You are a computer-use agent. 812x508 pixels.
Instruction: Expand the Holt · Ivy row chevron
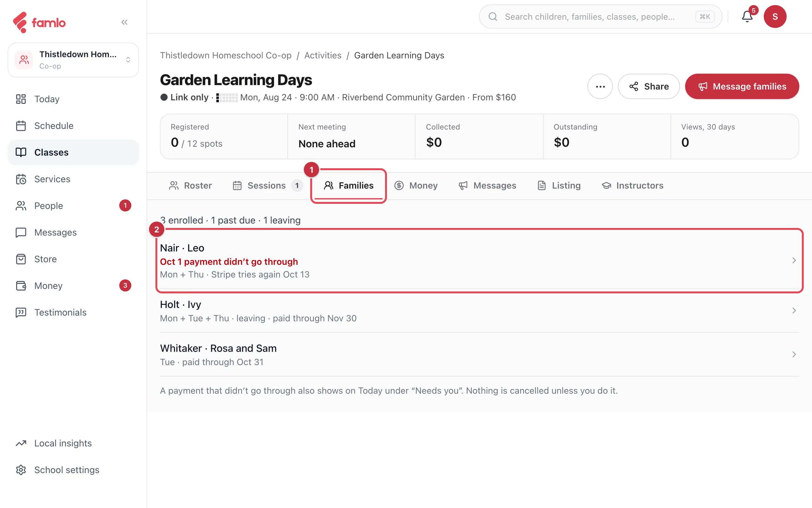point(794,311)
